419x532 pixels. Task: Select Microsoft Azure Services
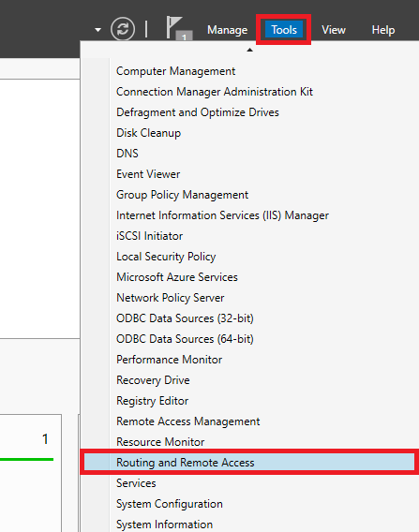coord(177,277)
